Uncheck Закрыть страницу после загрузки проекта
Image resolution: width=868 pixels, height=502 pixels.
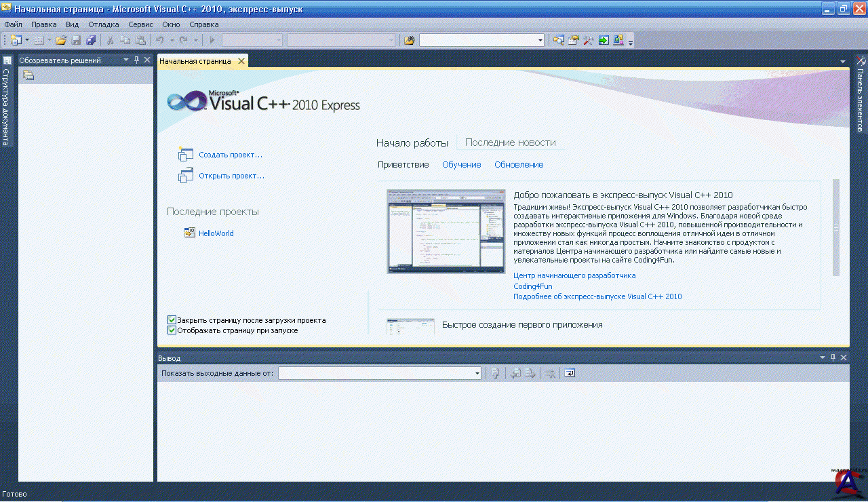pyautogui.click(x=172, y=320)
